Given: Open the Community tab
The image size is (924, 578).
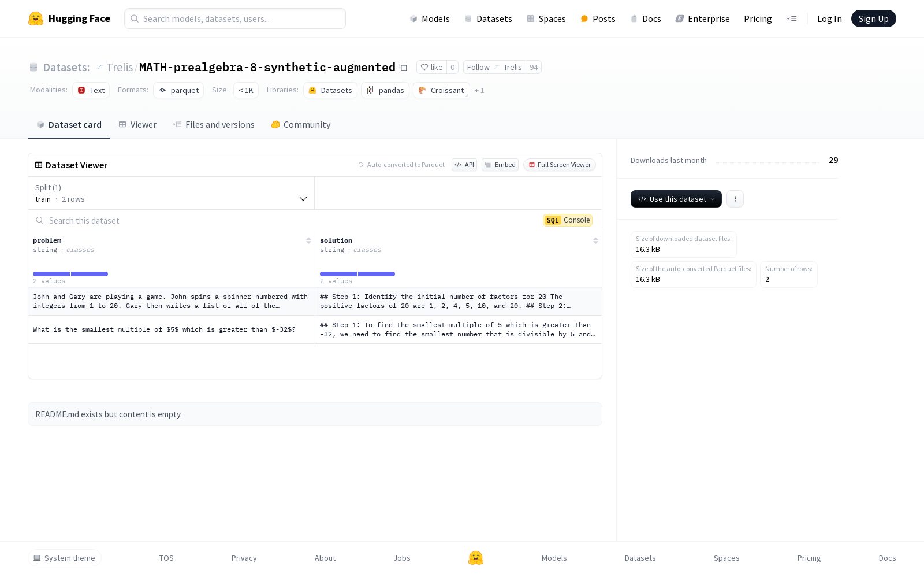Looking at the screenshot, I should [x=301, y=124].
